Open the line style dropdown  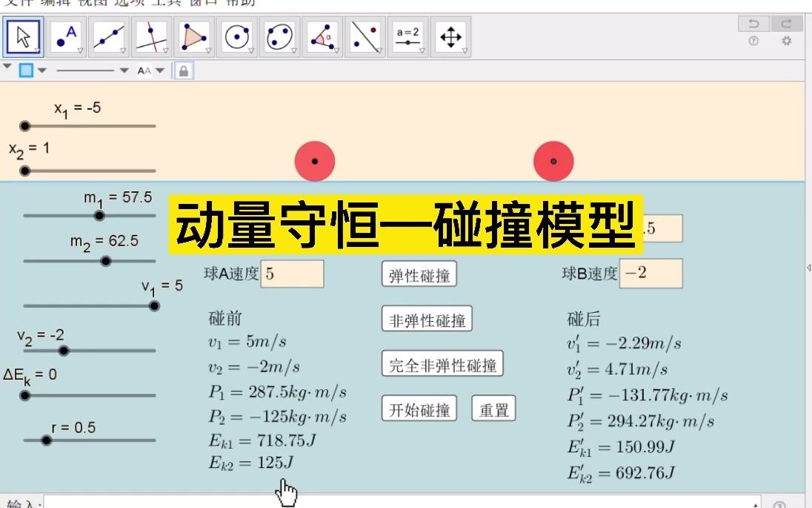pos(123,70)
